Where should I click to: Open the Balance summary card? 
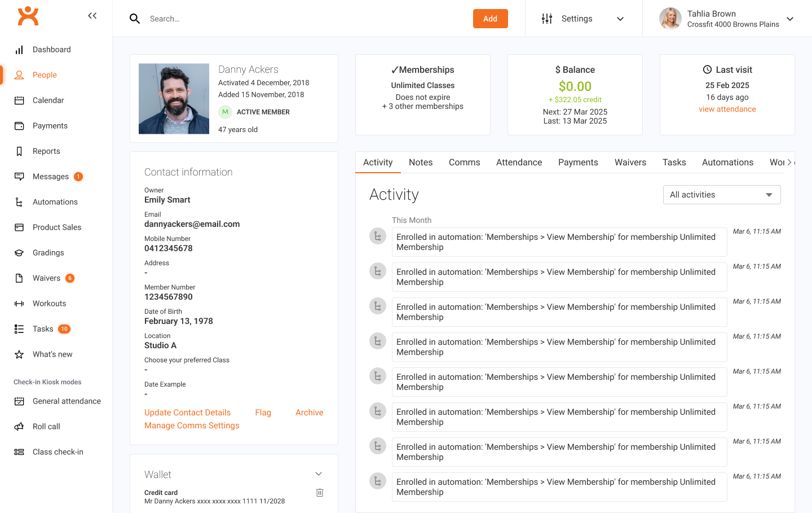[575, 95]
